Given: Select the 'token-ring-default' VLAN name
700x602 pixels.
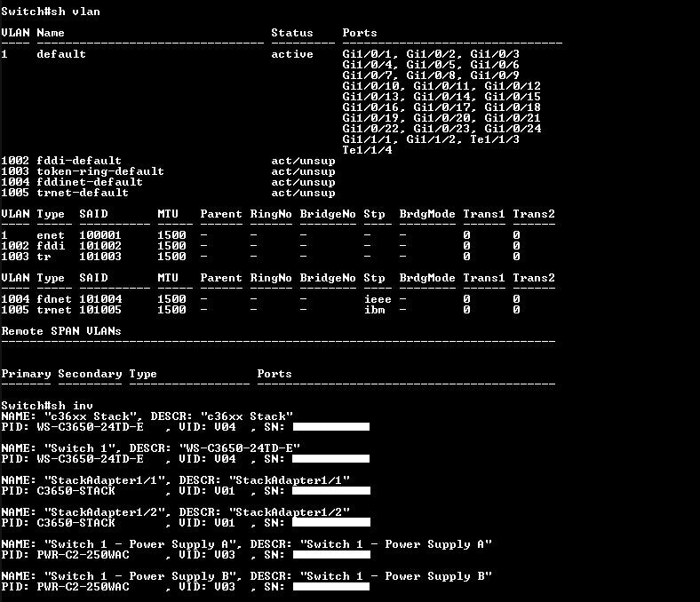Looking at the screenshot, I should click(100, 171).
